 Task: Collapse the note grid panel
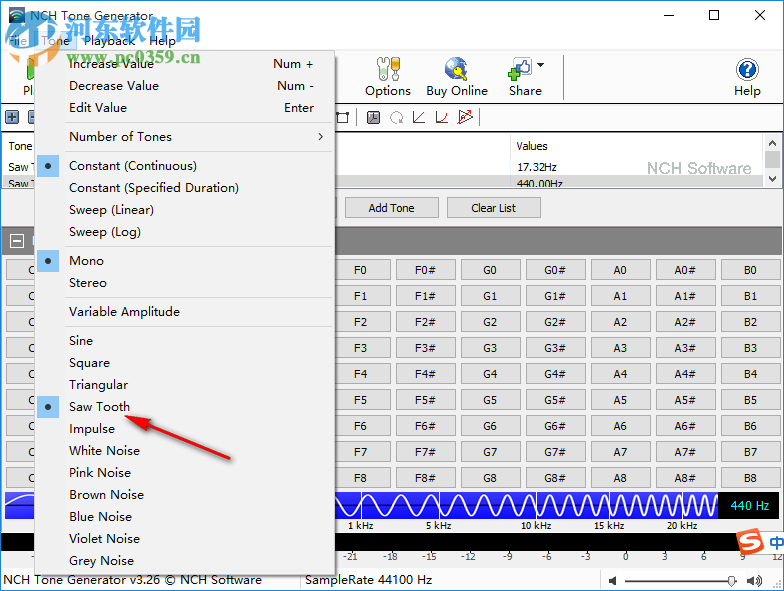pyautogui.click(x=17, y=240)
